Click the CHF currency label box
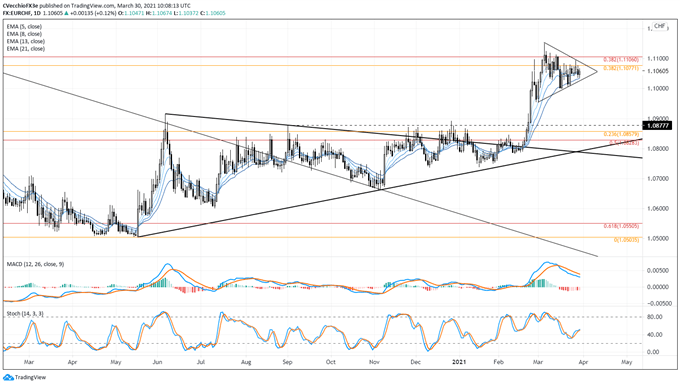The height and width of the screenshot is (385, 680). (659, 26)
